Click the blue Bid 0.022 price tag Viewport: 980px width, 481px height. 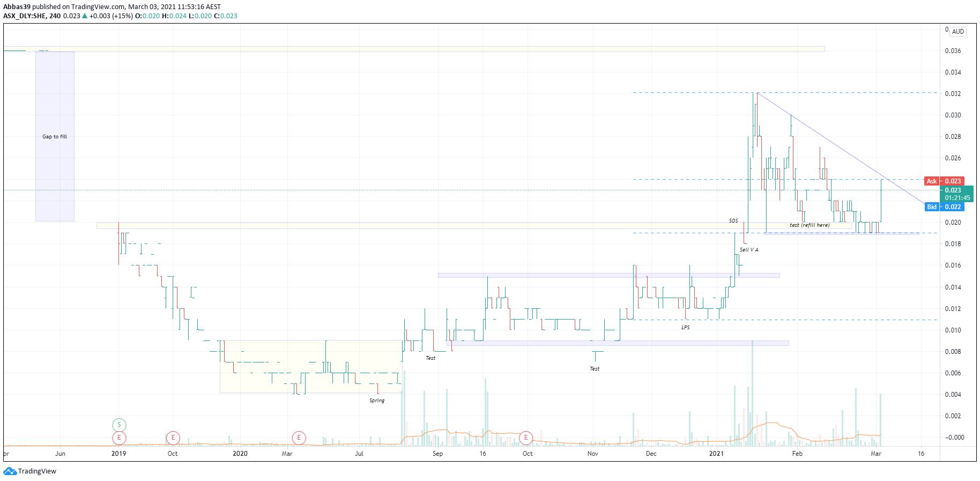(945, 207)
